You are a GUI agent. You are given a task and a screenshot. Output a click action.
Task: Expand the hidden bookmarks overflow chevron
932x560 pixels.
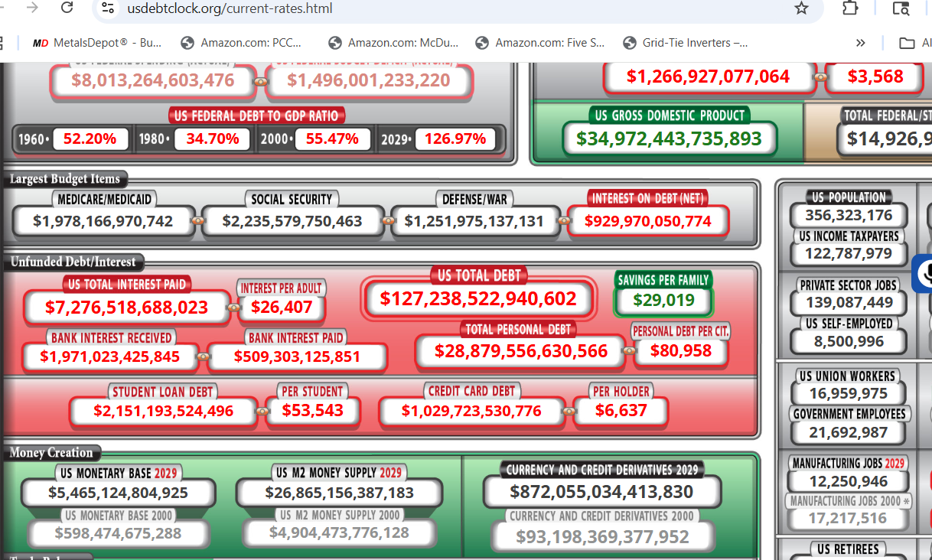[861, 43]
